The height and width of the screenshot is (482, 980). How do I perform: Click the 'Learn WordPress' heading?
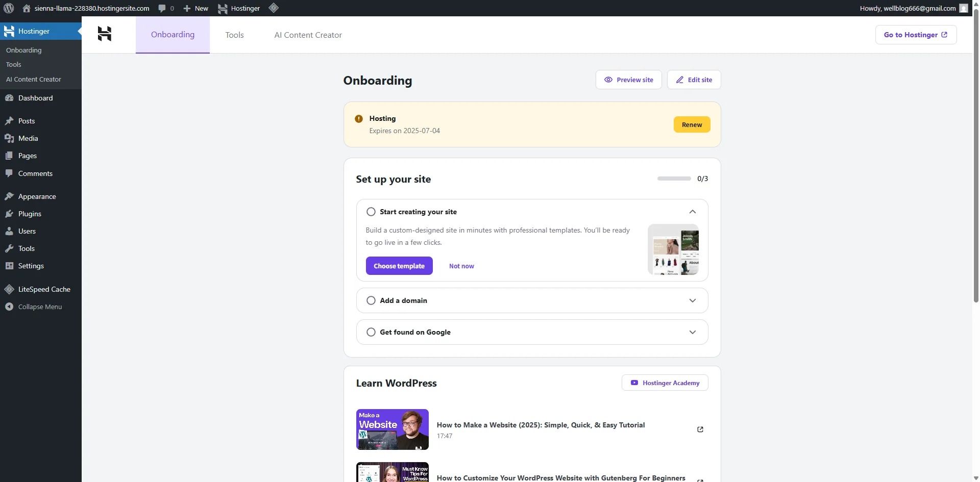click(x=397, y=383)
